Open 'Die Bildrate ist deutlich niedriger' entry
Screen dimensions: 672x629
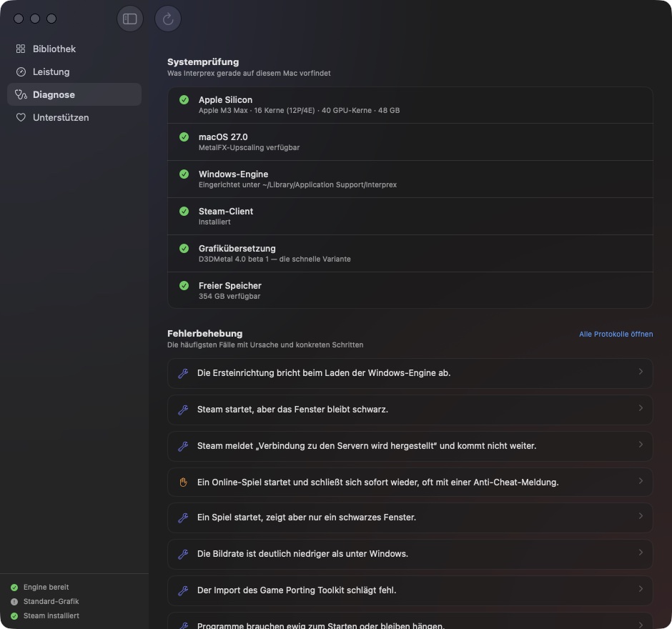click(x=410, y=555)
